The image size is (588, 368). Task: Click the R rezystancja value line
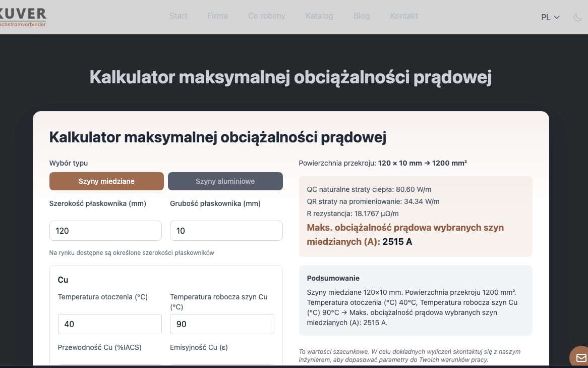pyautogui.click(x=352, y=214)
